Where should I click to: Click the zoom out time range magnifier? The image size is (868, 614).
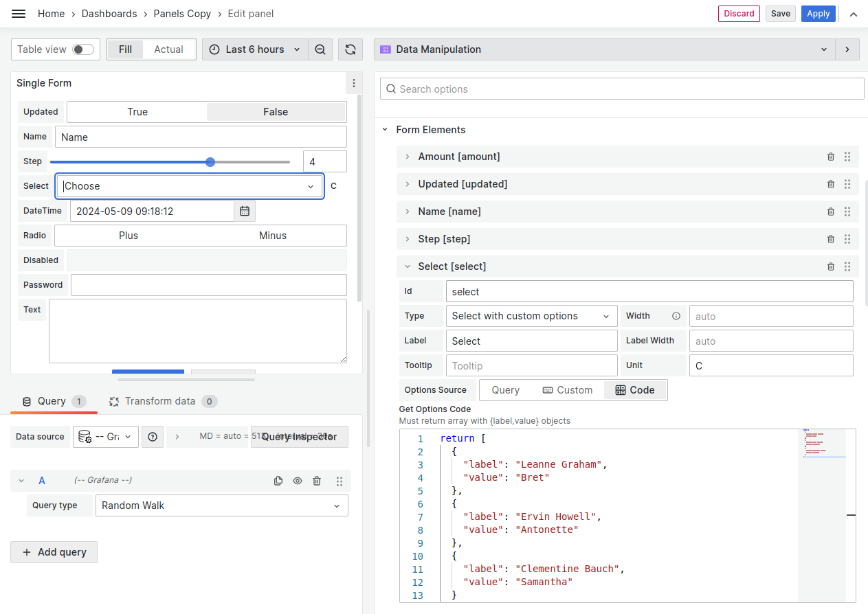[320, 49]
